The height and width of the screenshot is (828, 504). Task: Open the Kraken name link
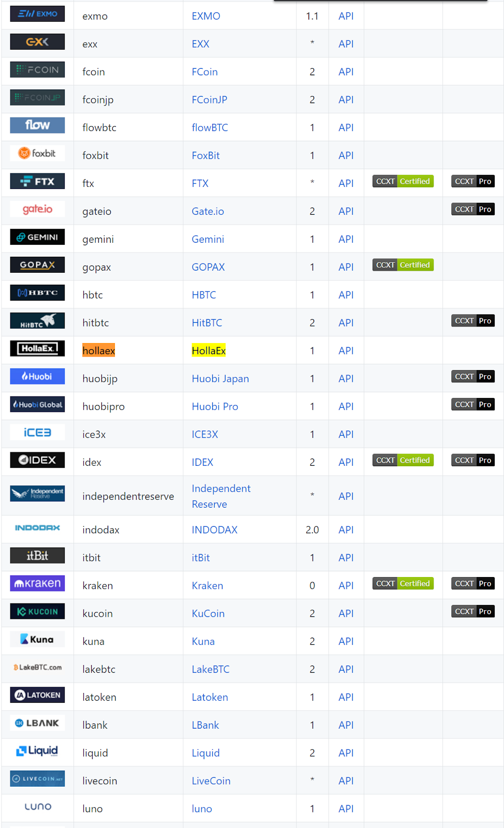click(207, 586)
